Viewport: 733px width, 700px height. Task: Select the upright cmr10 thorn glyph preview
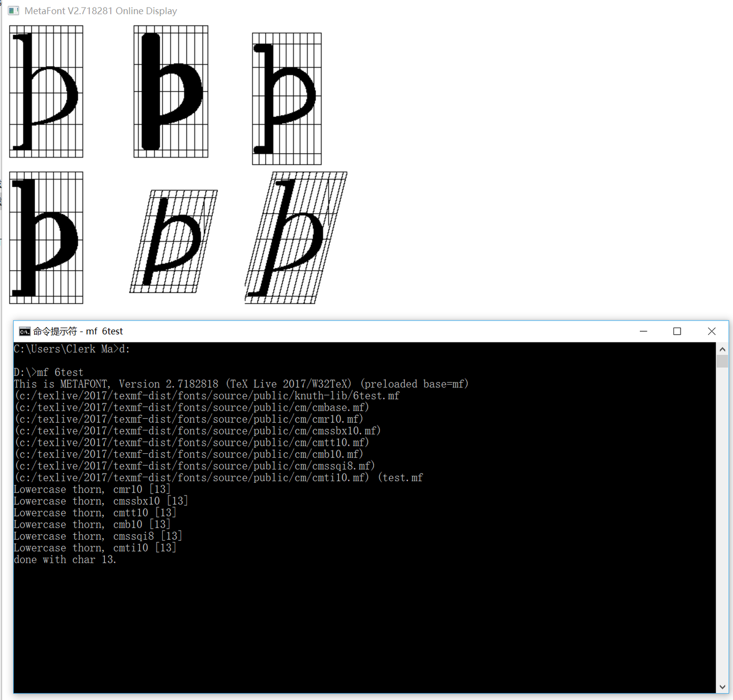[46, 92]
